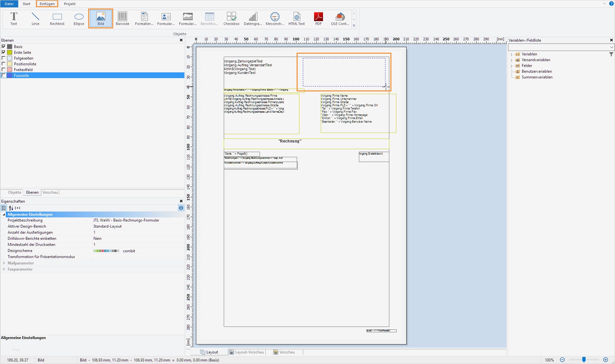Insert a Checkbox object

(x=231, y=19)
